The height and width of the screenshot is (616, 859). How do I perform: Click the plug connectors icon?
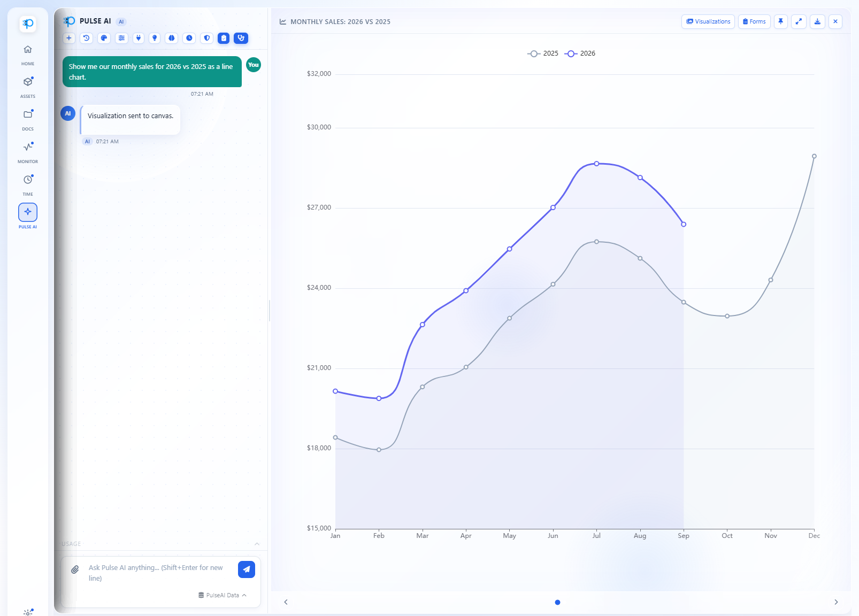tap(139, 38)
